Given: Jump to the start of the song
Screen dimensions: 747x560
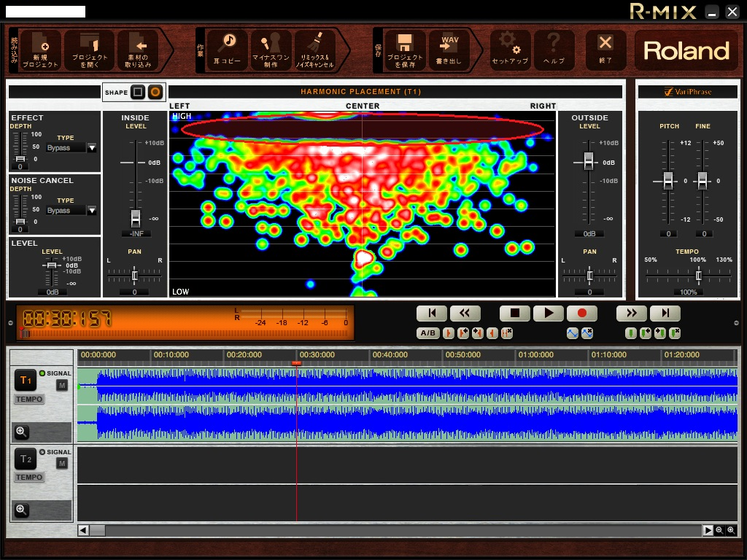Looking at the screenshot, I should [x=432, y=313].
